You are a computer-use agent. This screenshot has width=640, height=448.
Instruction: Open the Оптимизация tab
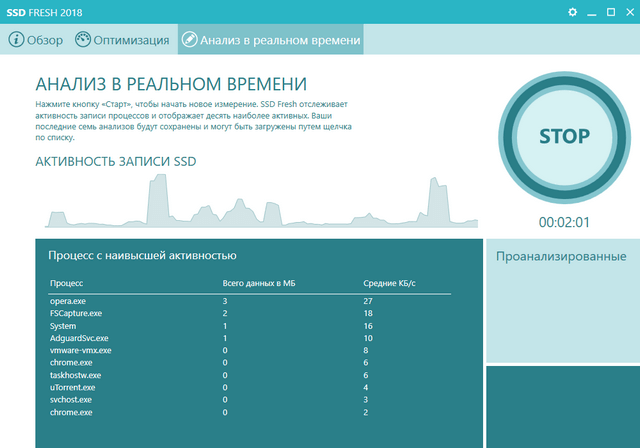[x=122, y=40]
